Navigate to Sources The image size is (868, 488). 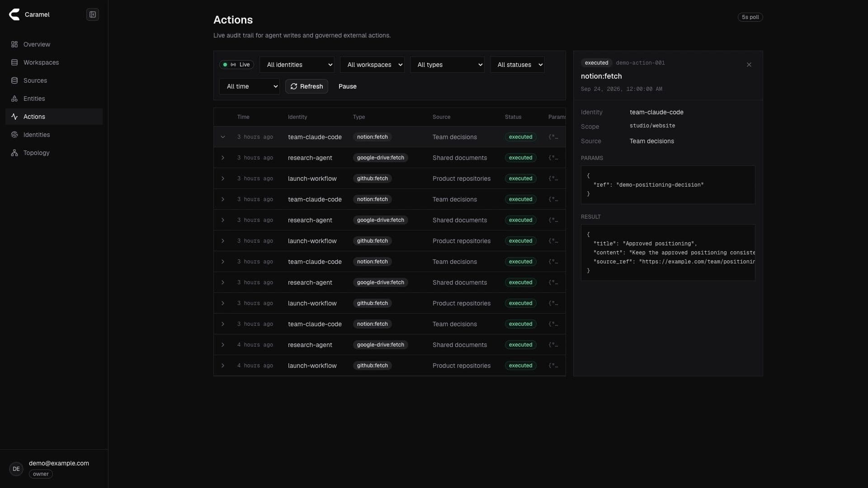click(x=54, y=80)
